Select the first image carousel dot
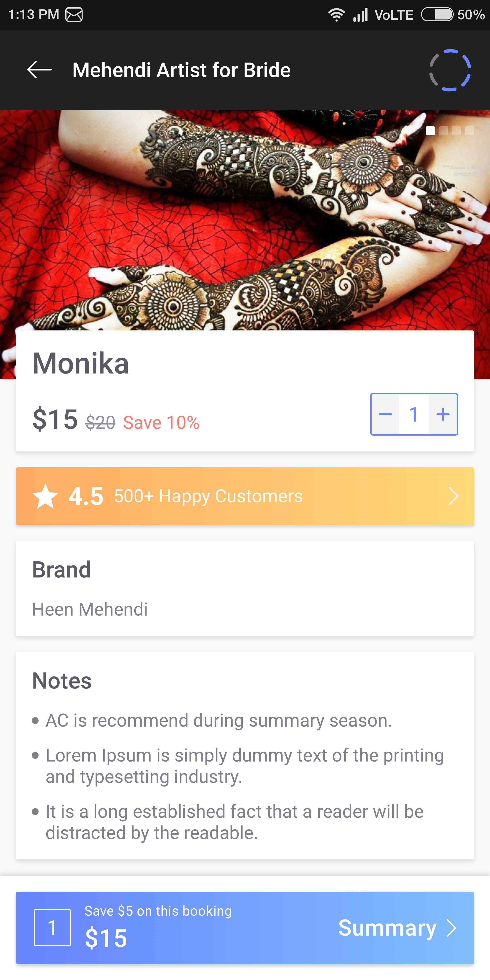This screenshot has height=980, width=490. (x=430, y=131)
